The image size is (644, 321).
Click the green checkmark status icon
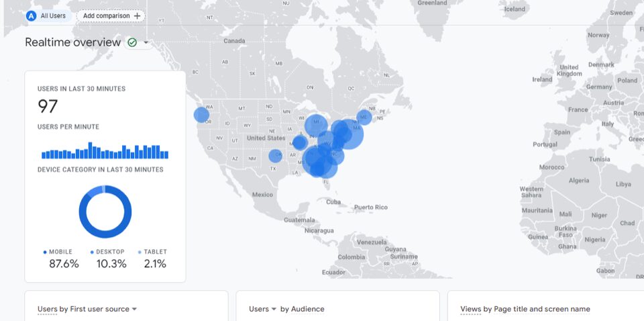click(132, 42)
